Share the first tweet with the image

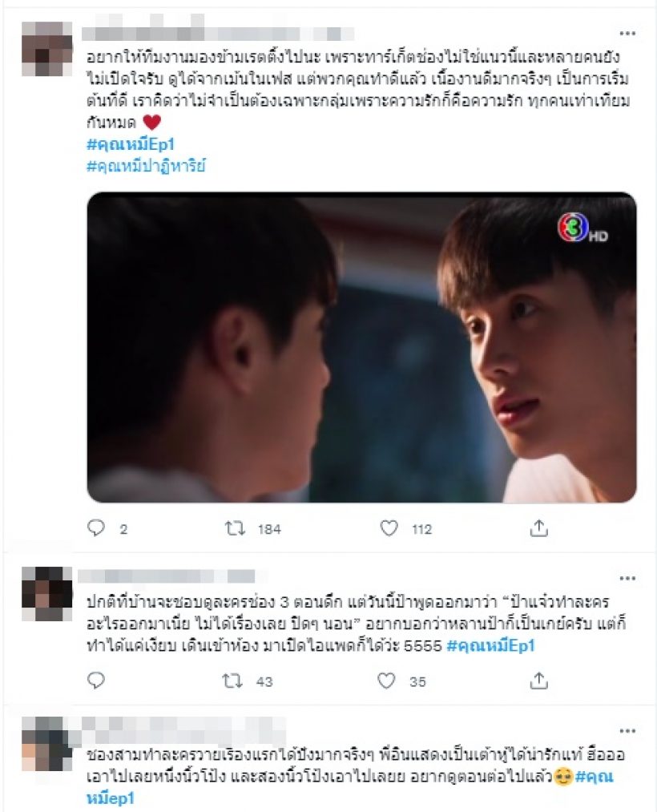coord(538,528)
